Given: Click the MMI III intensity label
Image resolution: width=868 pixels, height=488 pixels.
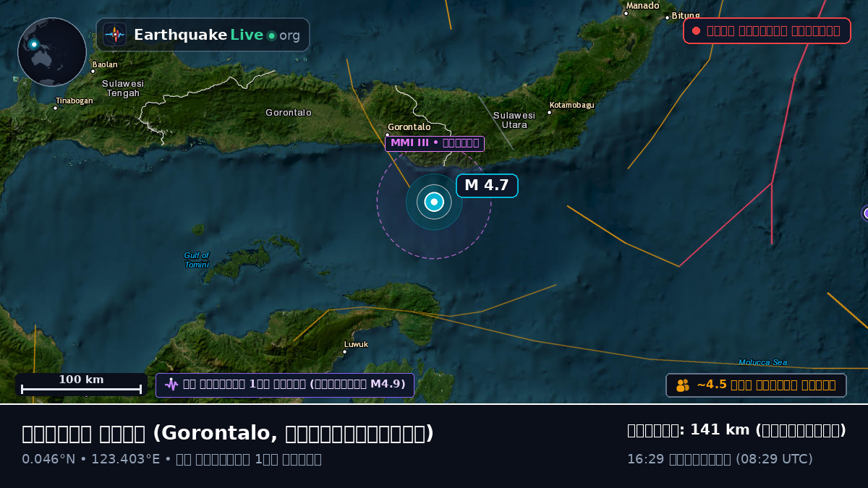Looking at the screenshot, I should coord(435,143).
